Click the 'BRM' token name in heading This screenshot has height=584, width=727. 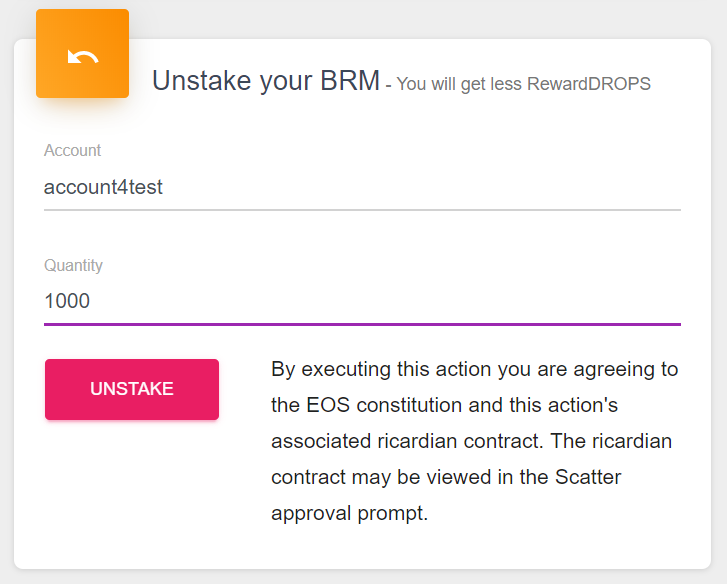point(350,81)
